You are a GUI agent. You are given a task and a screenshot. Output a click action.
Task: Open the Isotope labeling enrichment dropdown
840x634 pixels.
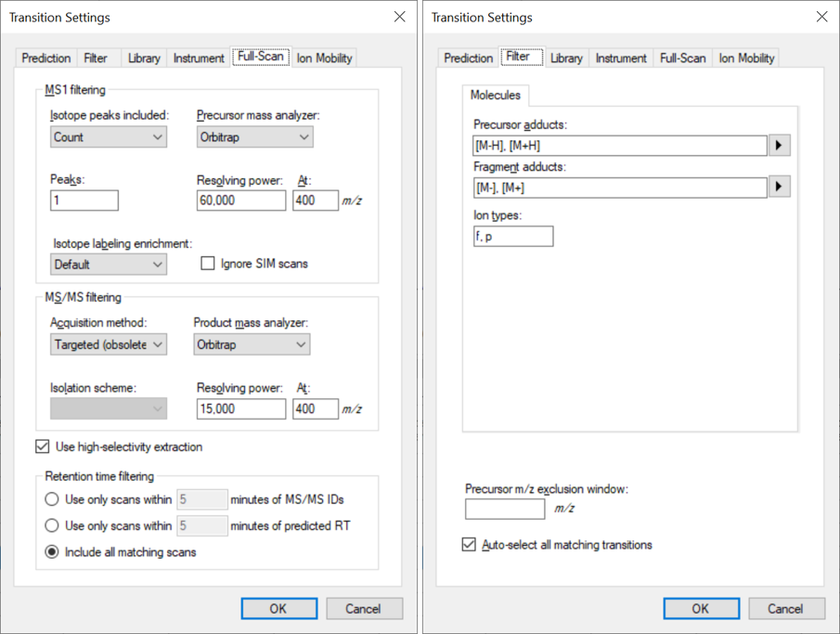[109, 264]
